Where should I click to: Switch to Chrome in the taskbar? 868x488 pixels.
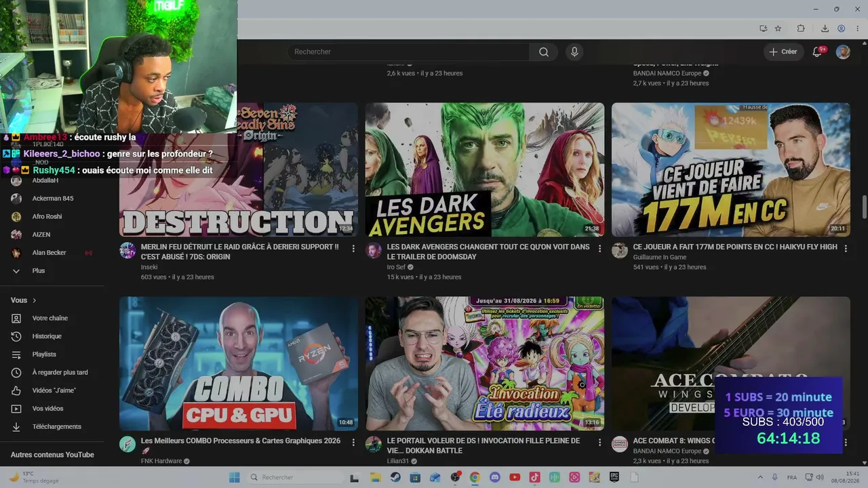475,477
